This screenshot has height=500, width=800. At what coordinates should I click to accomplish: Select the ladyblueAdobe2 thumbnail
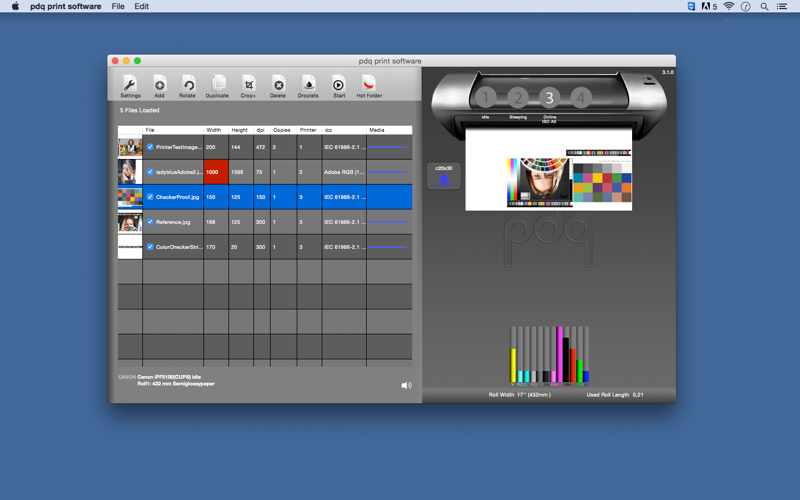130,172
